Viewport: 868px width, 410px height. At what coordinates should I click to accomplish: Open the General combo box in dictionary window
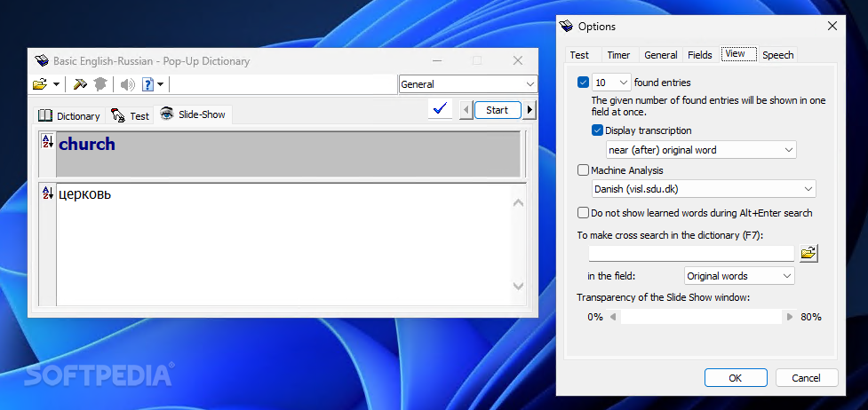coord(468,84)
